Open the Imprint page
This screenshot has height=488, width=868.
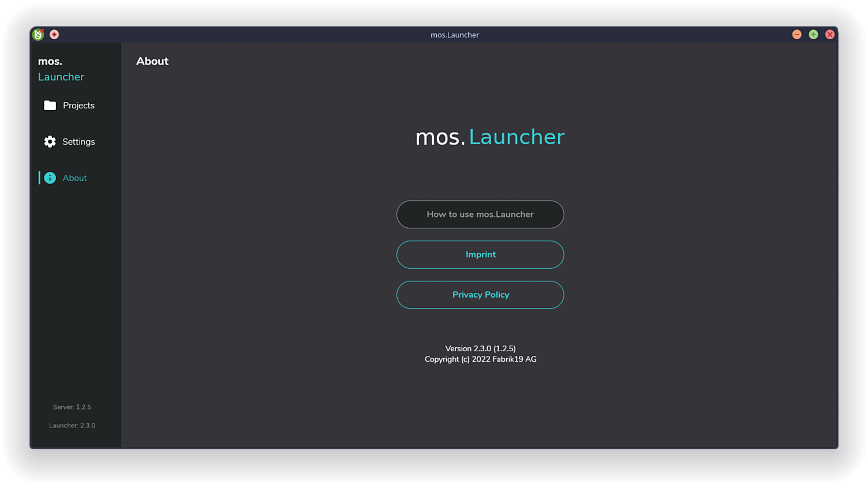tap(480, 254)
